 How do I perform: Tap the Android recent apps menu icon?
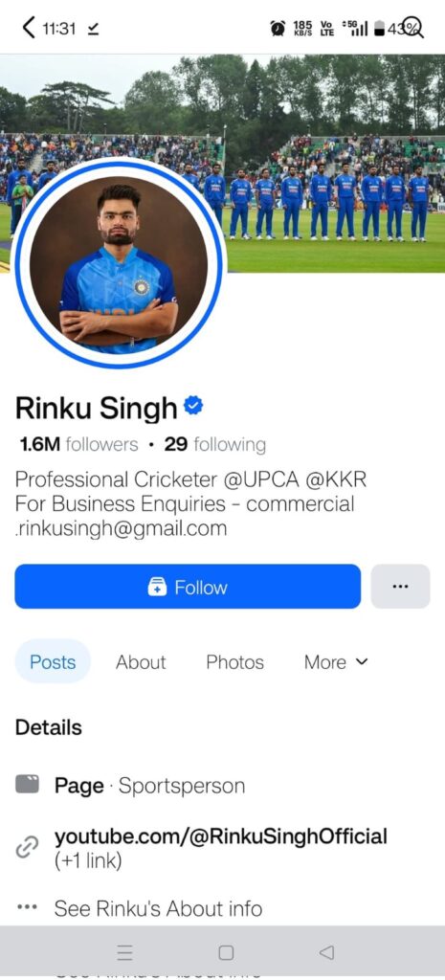pyautogui.click(x=125, y=952)
